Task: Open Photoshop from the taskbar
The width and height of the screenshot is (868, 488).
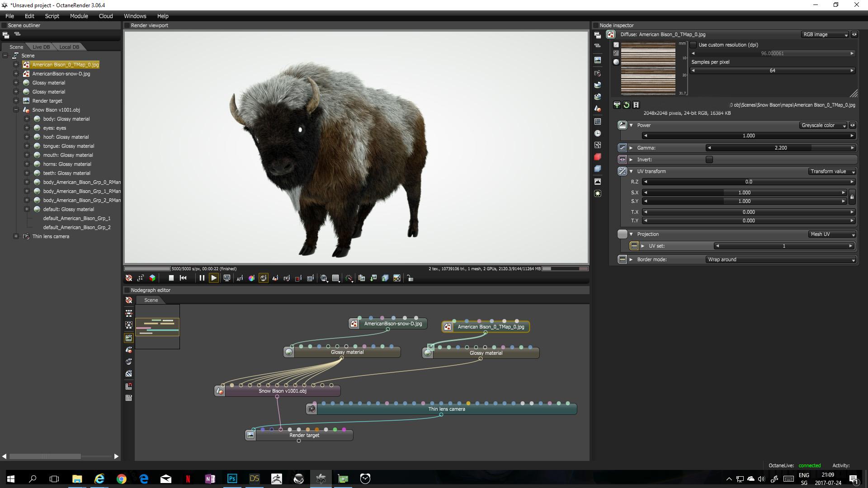Action: (232, 479)
